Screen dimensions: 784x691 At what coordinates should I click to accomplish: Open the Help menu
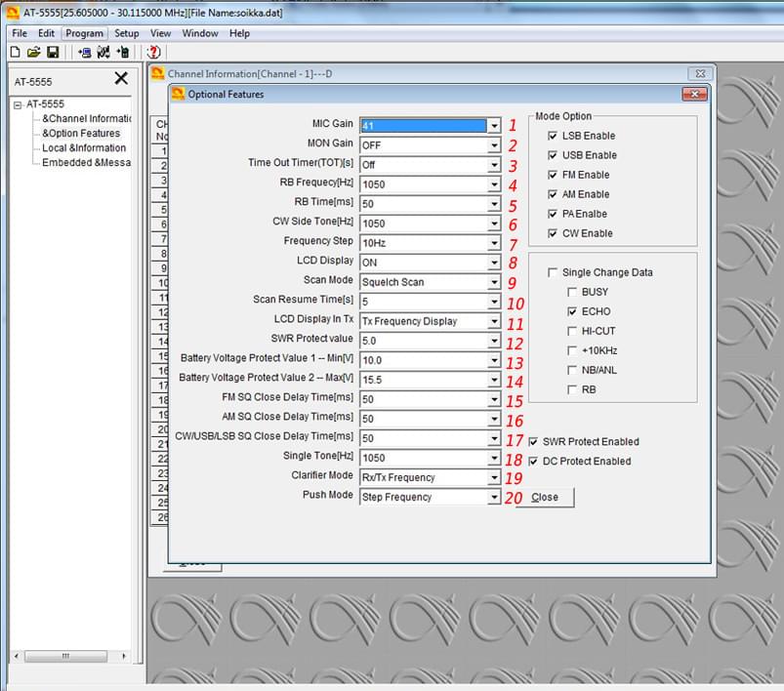tap(239, 33)
